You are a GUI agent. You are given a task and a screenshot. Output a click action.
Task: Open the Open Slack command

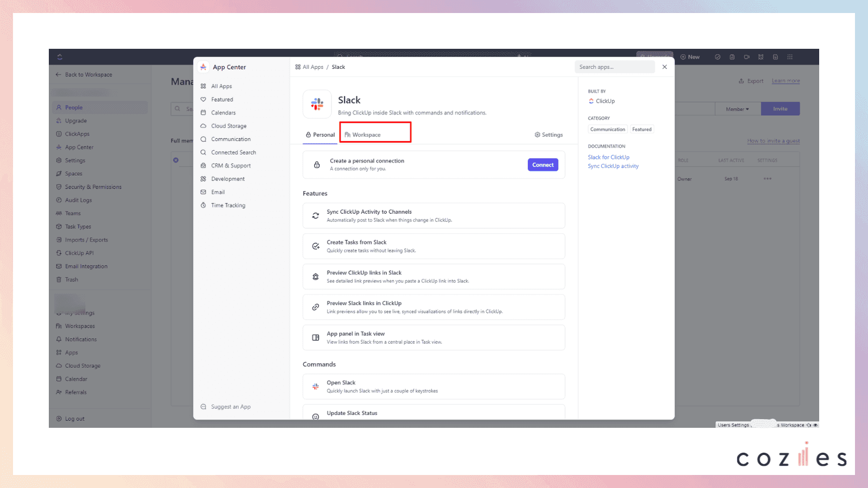[434, 387]
